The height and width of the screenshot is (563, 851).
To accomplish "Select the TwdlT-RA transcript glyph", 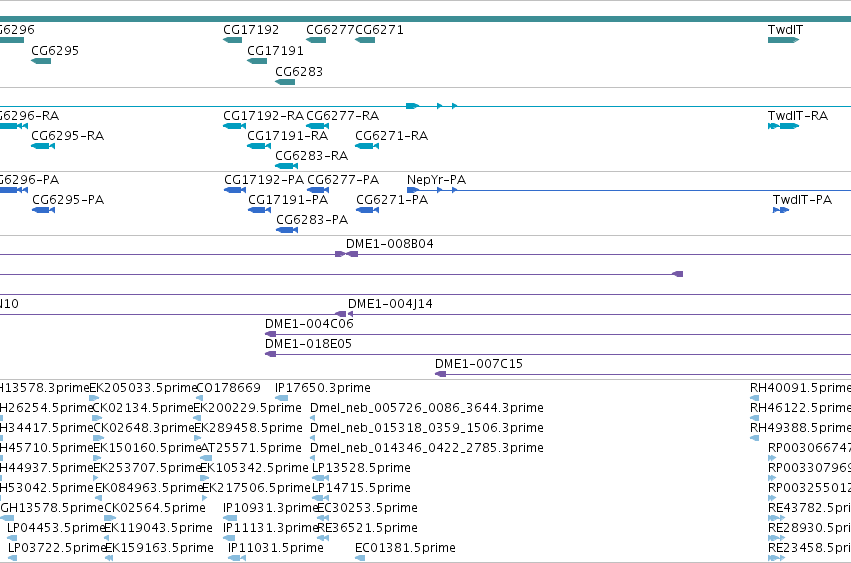I will (784, 126).
